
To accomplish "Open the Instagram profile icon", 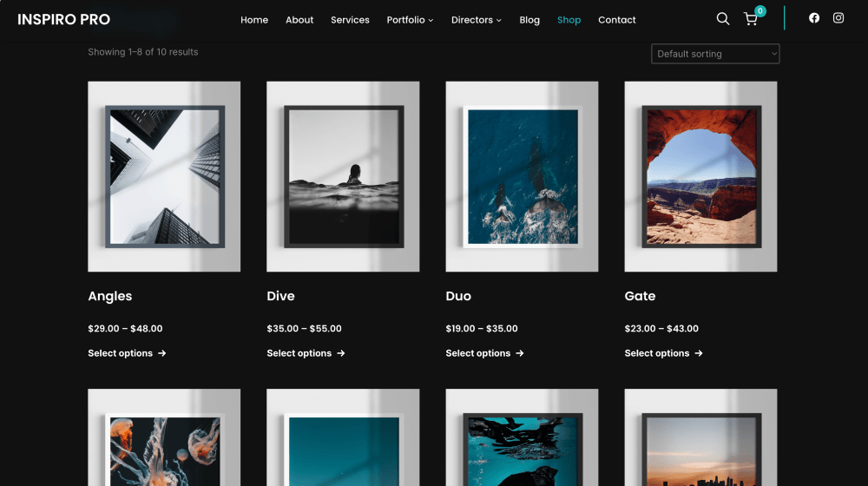I will tap(838, 18).
